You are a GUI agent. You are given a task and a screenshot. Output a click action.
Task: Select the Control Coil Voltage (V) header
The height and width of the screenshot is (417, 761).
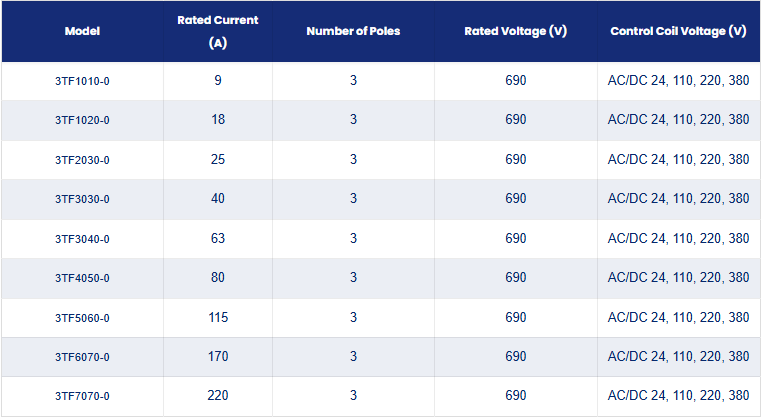[x=678, y=31]
